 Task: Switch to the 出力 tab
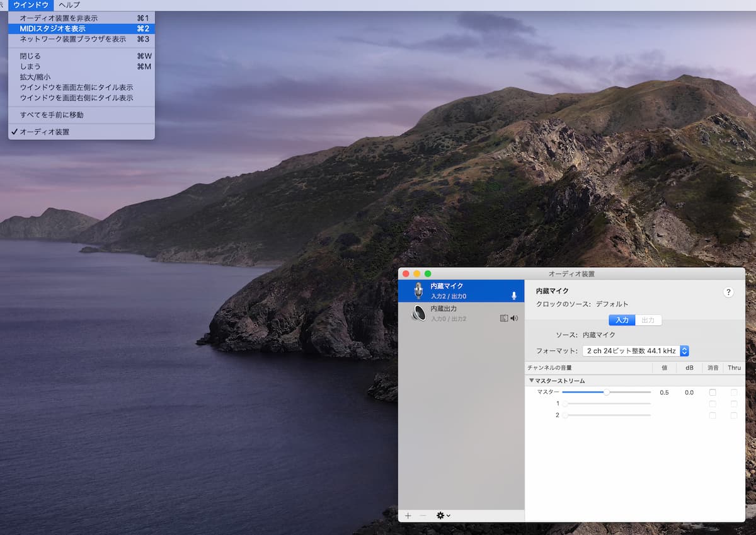pyautogui.click(x=648, y=320)
